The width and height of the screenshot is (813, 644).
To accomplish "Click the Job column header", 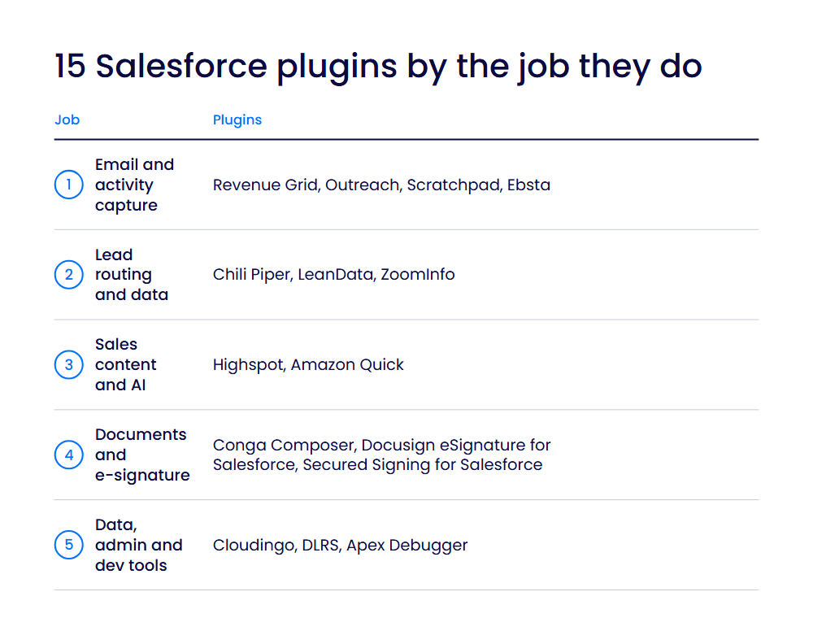I will coord(67,120).
